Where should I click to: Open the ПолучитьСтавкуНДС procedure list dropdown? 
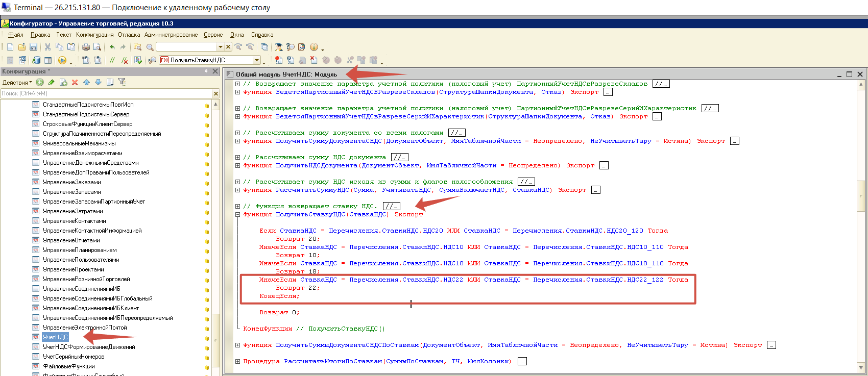click(x=257, y=60)
